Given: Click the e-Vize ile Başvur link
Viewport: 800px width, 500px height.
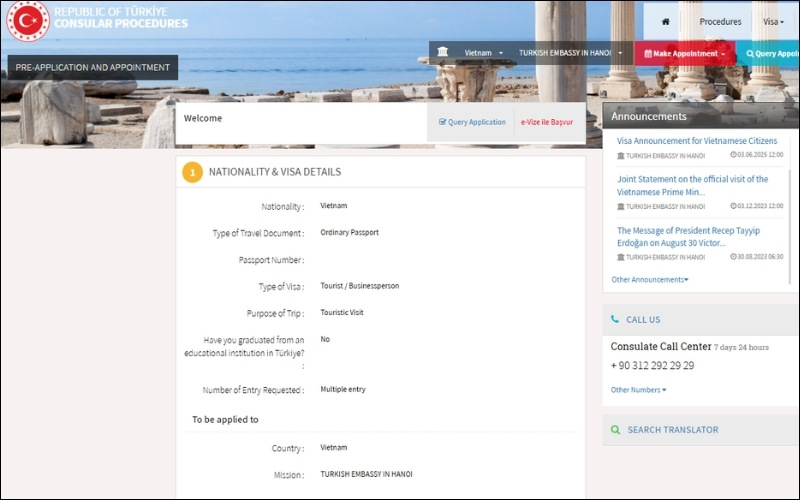Looking at the screenshot, I should pos(547,122).
